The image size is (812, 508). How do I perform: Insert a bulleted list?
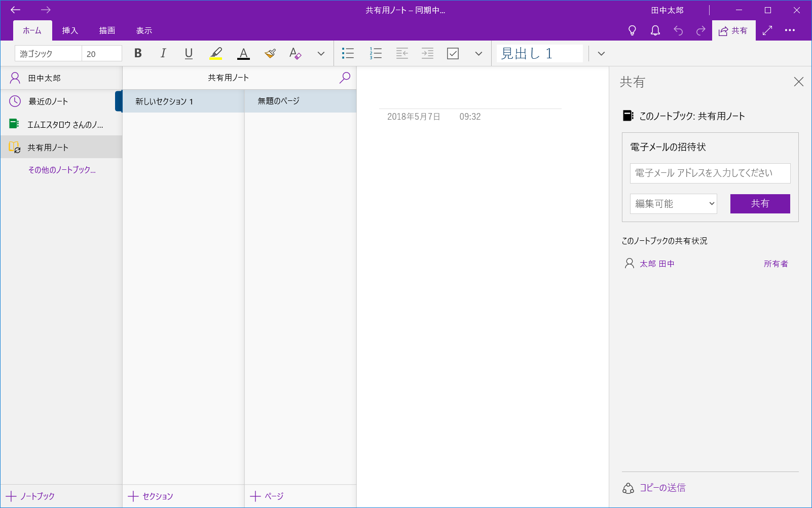pyautogui.click(x=348, y=53)
